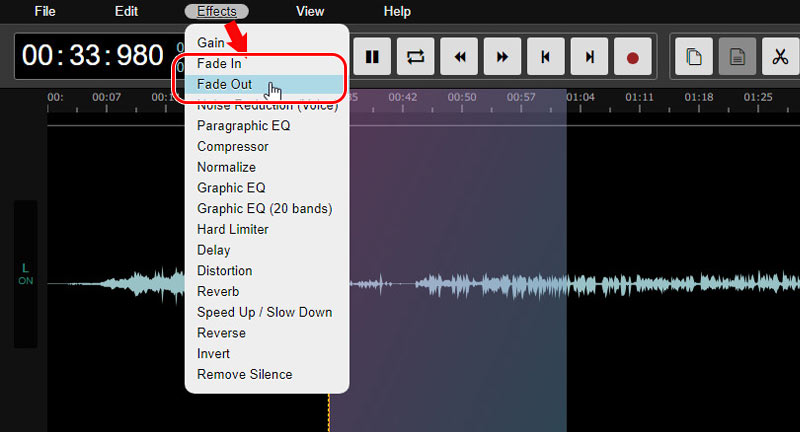This screenshot has height=432, width=800.
Task: Click the scissors cut icon
Action: [780, 57]
